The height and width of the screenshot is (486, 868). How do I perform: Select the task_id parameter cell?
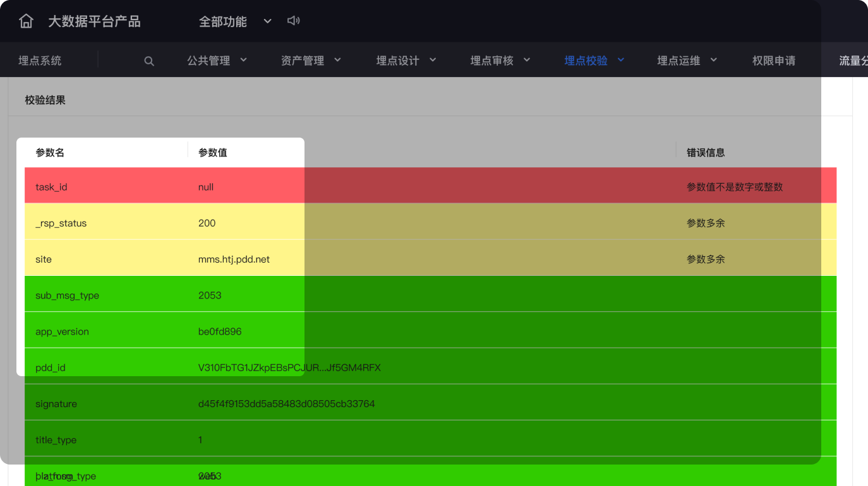(51, 187)
